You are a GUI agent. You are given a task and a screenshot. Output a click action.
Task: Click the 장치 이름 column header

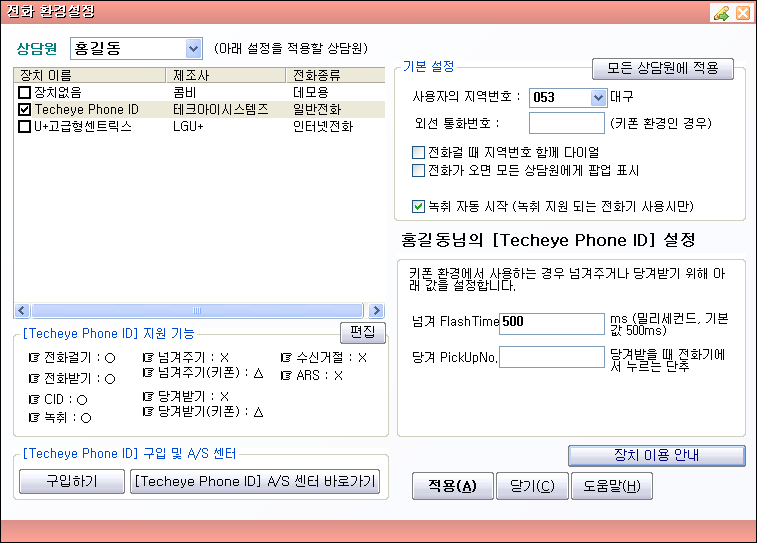(x=90, y=75)
